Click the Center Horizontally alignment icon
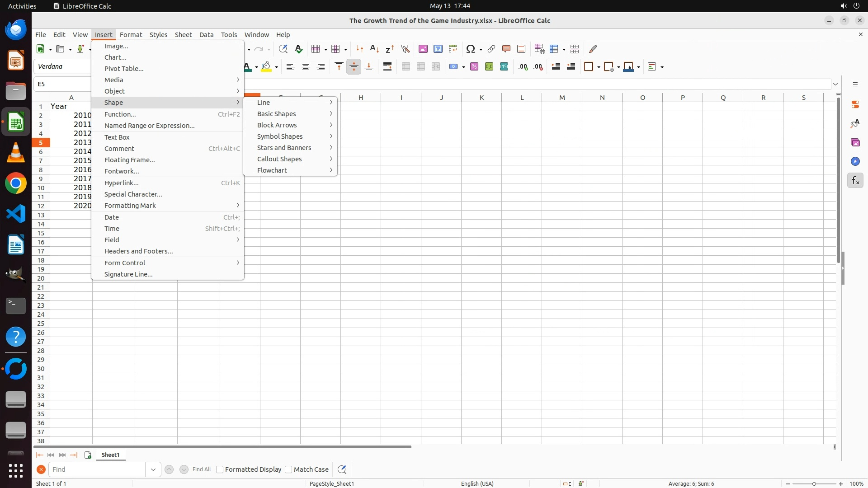Viewport: 868px width, 488px height. (x=306, y=67)
